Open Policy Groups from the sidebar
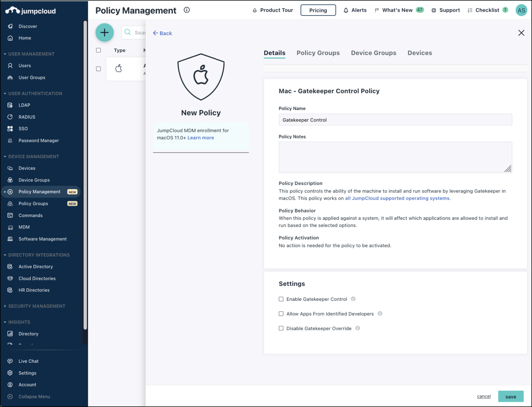Viewport: 532px width, 407px height. point(33,203)
